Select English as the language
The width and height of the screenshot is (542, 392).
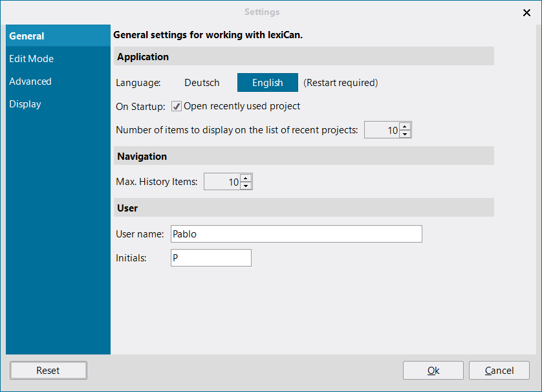pos(267,83)
